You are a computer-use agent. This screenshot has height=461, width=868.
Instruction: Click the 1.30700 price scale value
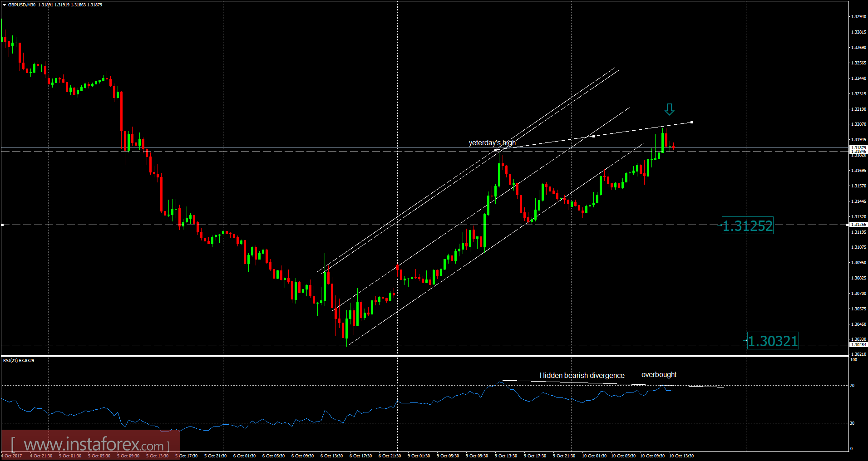[858, 294]
